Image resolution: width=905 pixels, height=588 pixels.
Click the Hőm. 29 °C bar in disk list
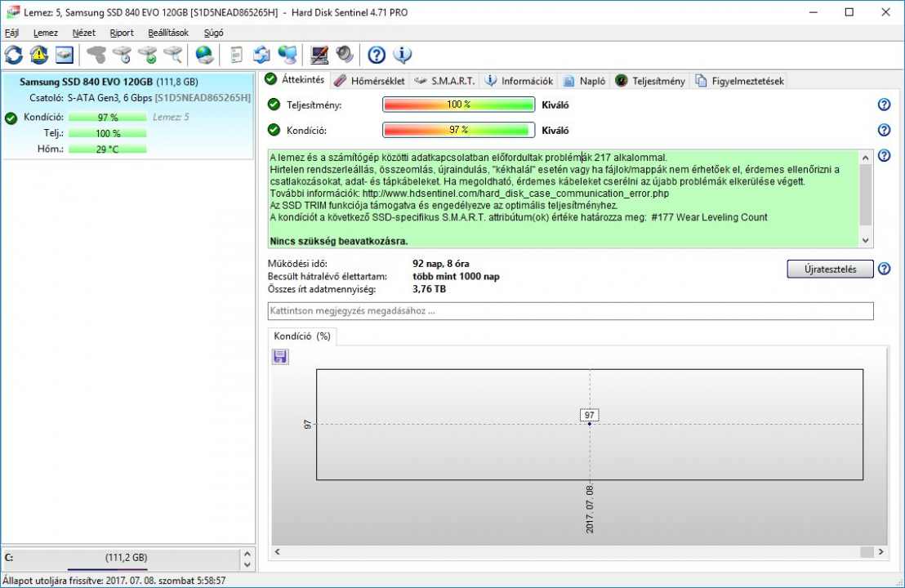pos(107,149)
